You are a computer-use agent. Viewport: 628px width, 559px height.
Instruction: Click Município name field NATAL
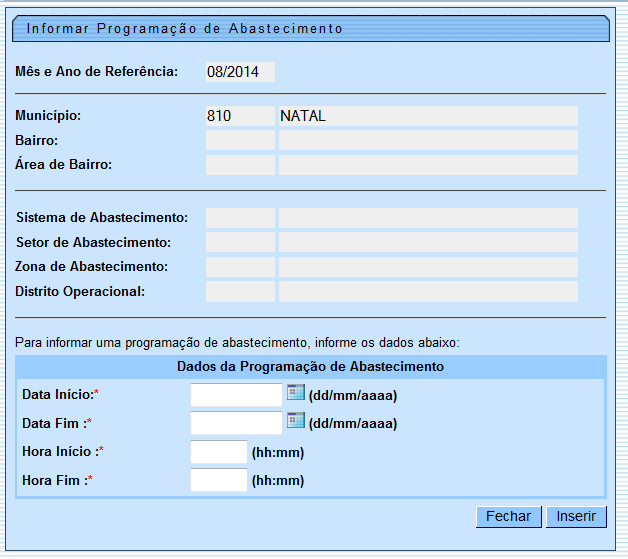[x=428, y=116]
